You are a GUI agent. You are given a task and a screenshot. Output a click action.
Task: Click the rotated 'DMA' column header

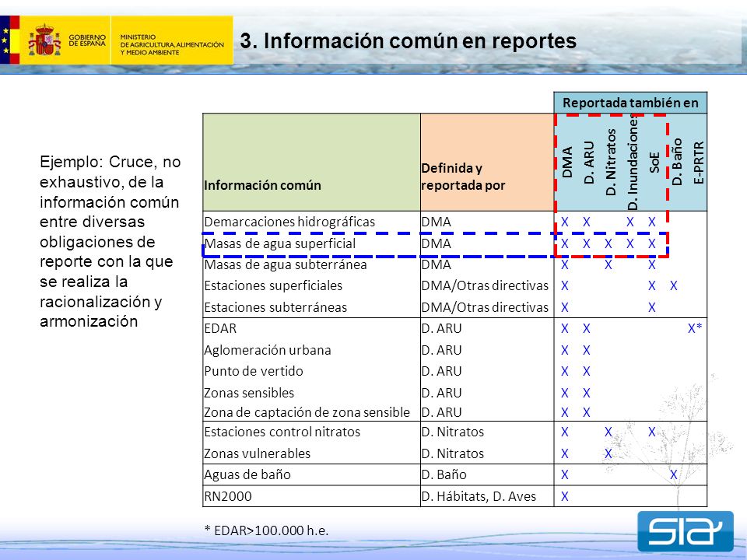[x=567, y=163]
